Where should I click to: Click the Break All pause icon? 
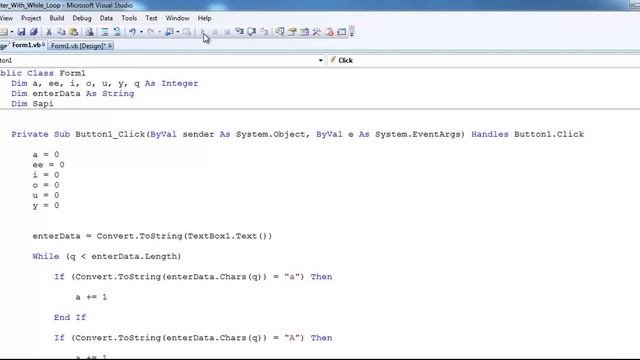click(215, 32)
